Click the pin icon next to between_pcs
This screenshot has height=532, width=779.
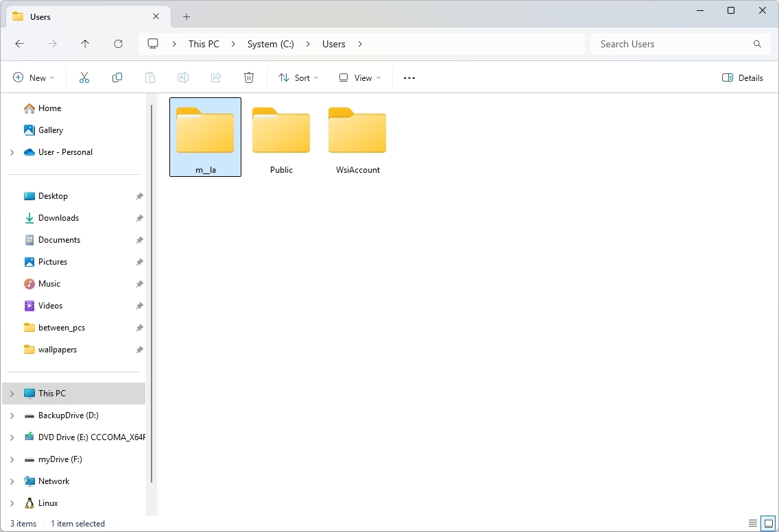pyautogui.click(x=140, y=328)
